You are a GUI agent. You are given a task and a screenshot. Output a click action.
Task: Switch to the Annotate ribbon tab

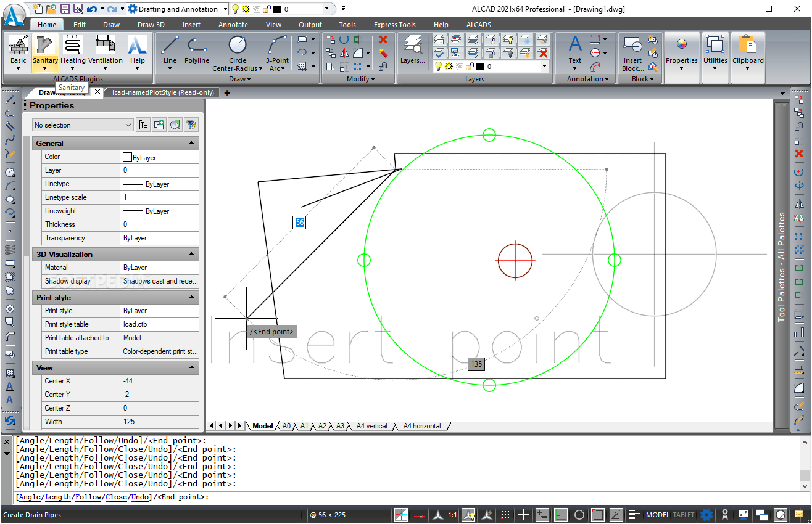point(233,25)
